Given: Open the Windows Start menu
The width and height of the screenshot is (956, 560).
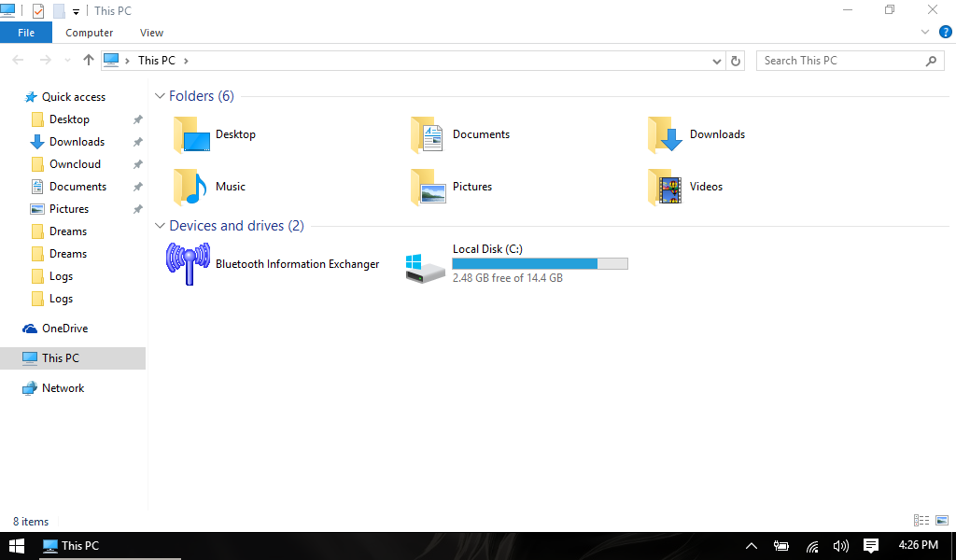Looking at the screenshot, I should click(17, 545).
